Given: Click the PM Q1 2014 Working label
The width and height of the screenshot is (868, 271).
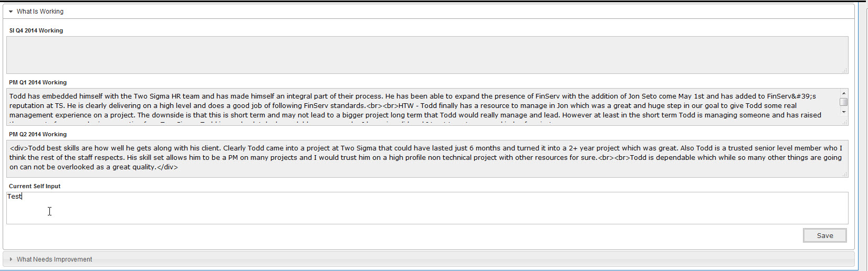Looking at the screenshot, I should click(38, 82).
